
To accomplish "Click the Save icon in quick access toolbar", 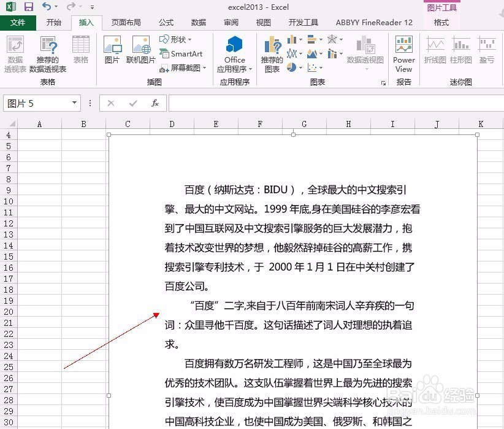I will [x=29, y=7].
